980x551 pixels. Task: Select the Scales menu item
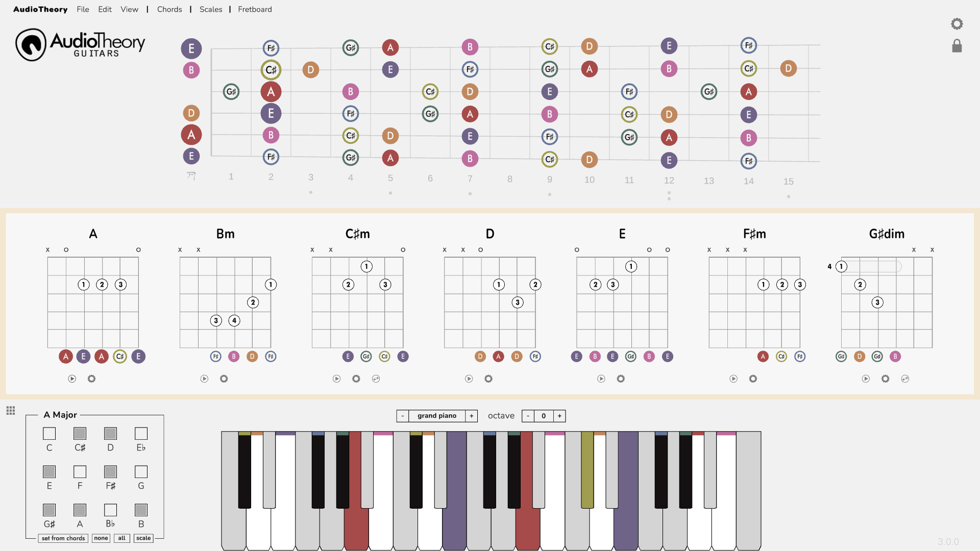click(211, 9)
